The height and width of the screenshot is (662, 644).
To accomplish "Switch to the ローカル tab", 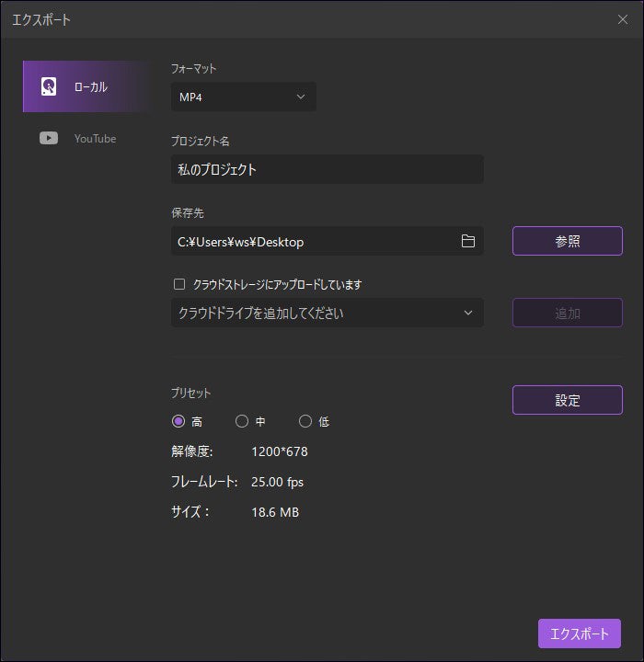I will 87,86.
